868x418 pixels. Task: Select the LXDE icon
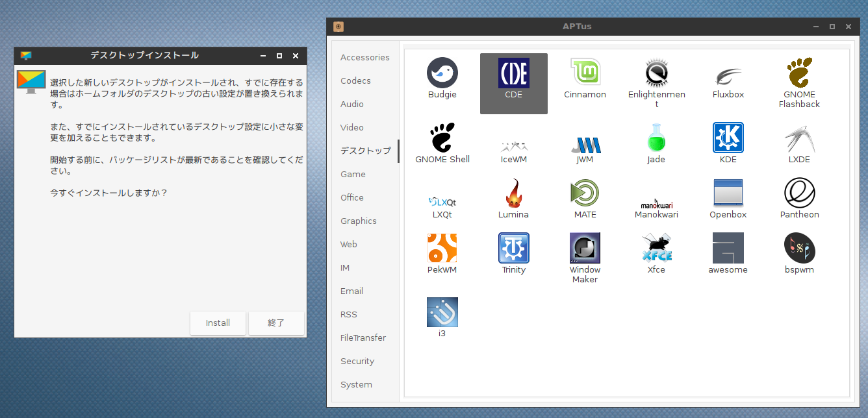799,138
